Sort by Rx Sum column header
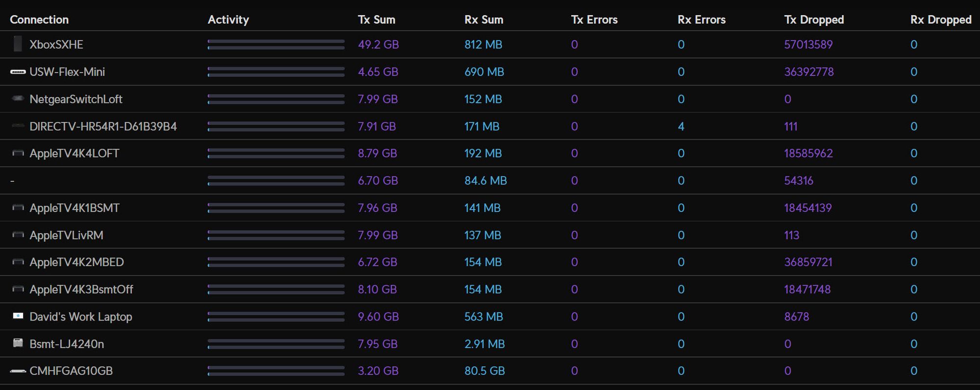Screen dimensions: 980x390 coord(484,20)
